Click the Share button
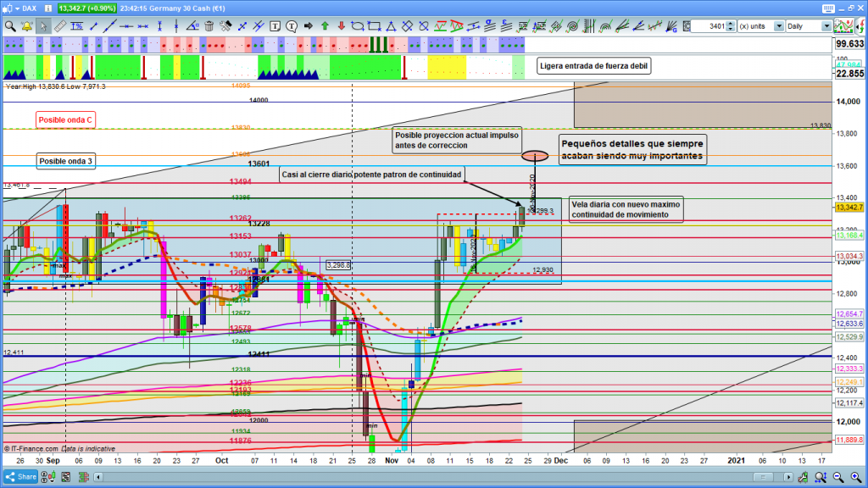The image size is (868, 488). point(20,477)
